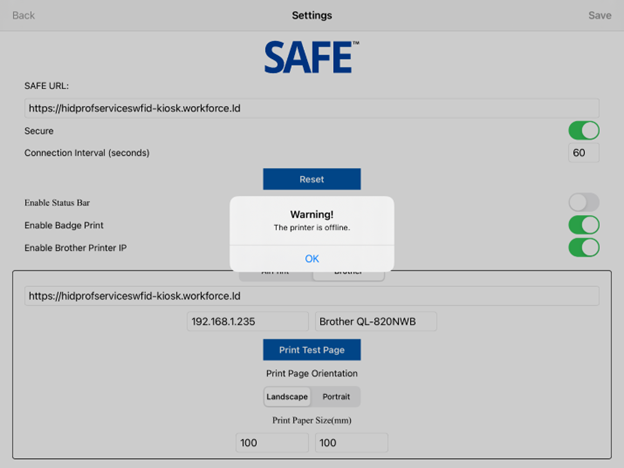This screenshot has width=624, height=468.
Task: Select Landscape orientation
Action: click(287, 397)
